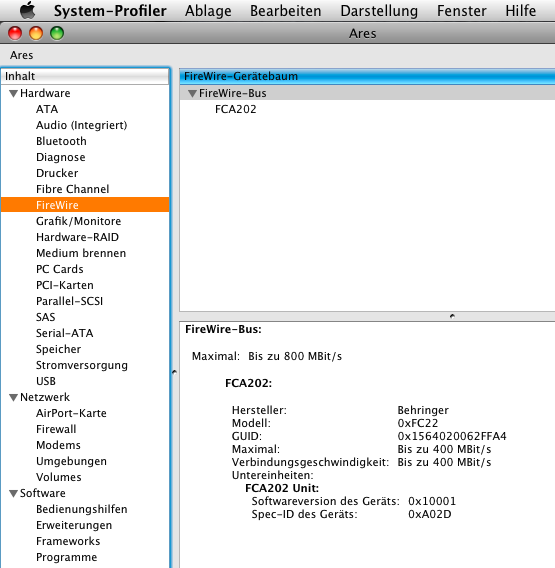The image size is (555, 568).
Task: Click the vertical sidebar divider handle
Action: 174,372
